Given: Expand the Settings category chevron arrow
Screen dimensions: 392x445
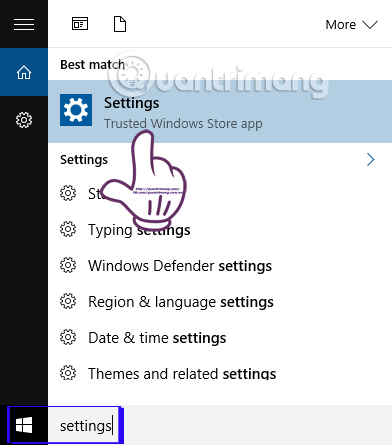Looking at the screenshot, I should pos(370,160).
